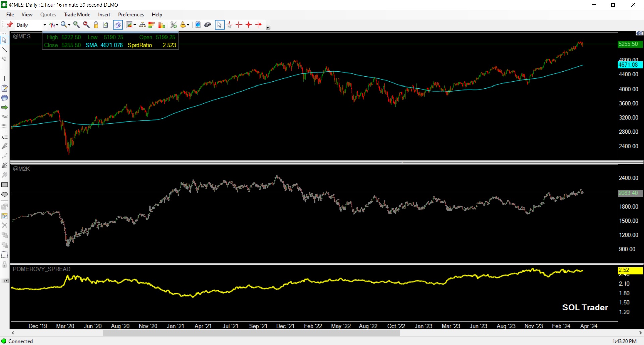Toggle the highlighted blue globe button

tap(118, 25)
